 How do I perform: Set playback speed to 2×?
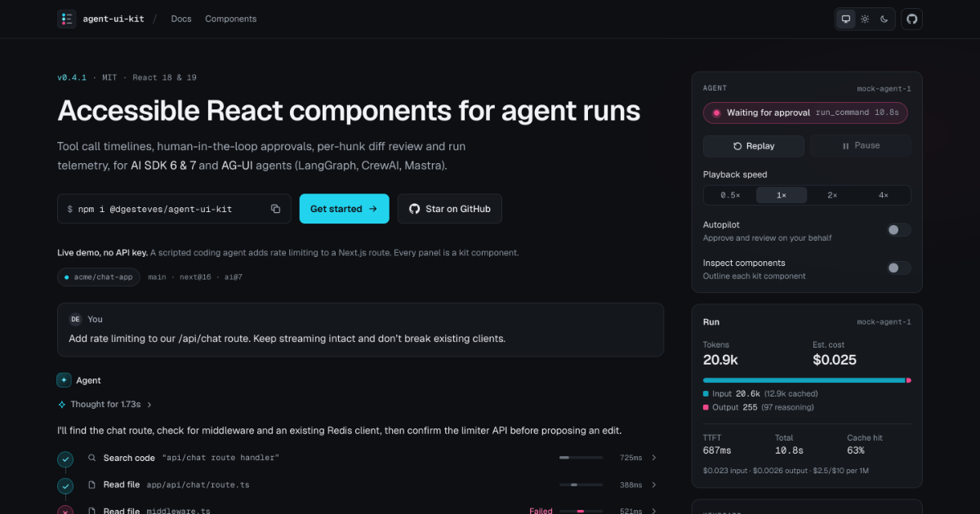tap(832, 195)
